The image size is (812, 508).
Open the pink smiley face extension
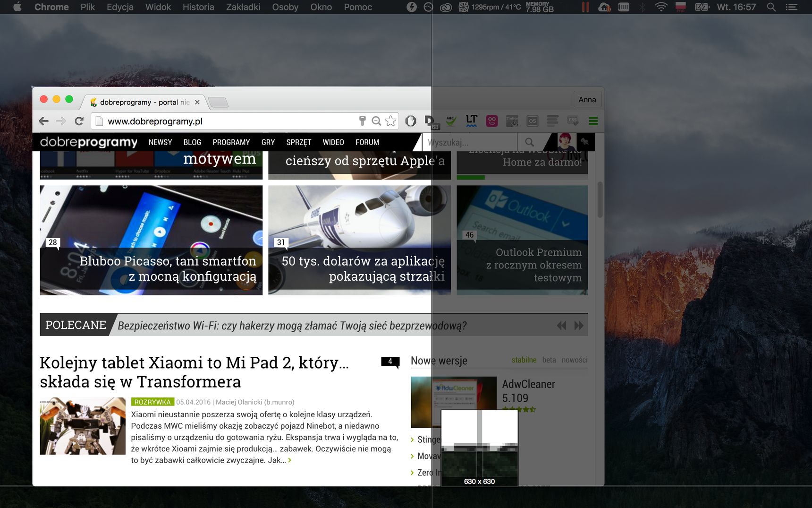coord(492,121)
